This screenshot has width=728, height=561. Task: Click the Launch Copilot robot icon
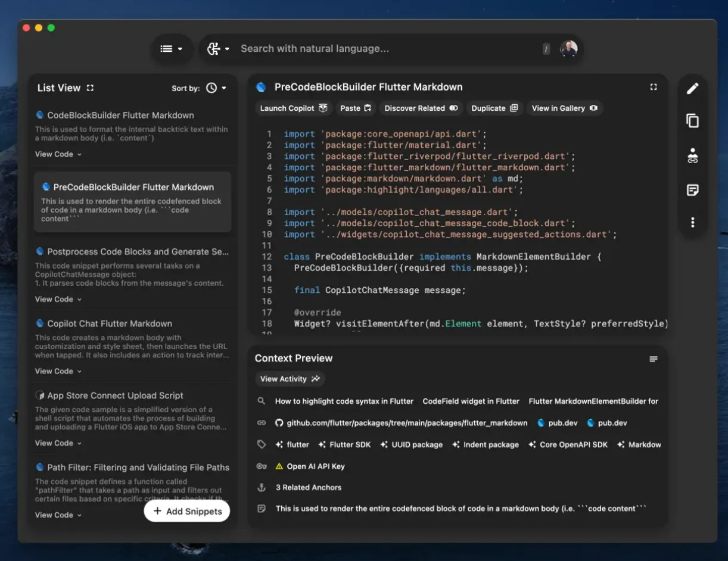323,108
